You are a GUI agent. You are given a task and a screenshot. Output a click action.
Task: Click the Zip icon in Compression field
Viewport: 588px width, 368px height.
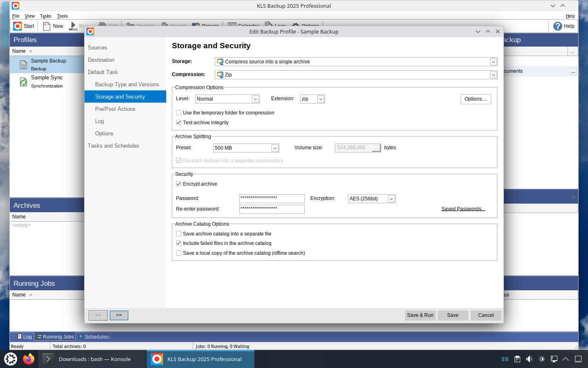pos(220,75)
